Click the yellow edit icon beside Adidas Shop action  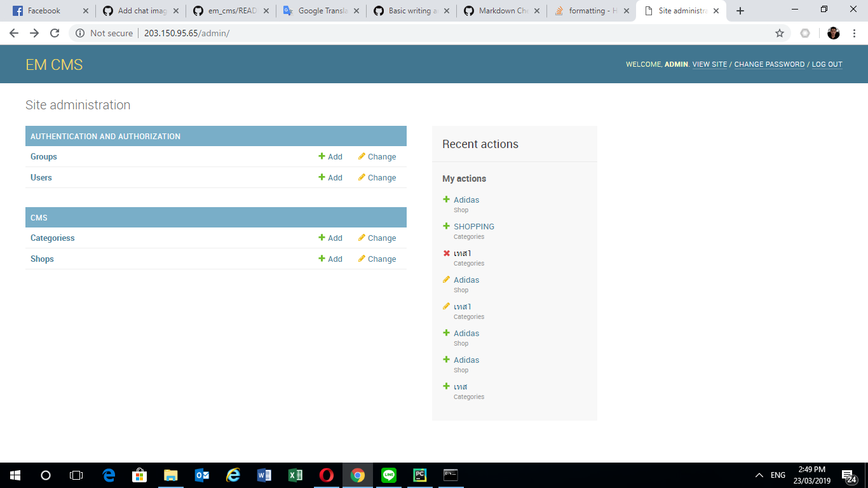coord(446,280)
